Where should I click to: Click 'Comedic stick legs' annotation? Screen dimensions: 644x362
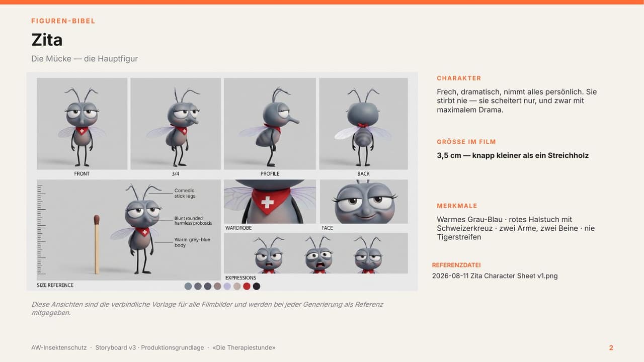(185, 194)
